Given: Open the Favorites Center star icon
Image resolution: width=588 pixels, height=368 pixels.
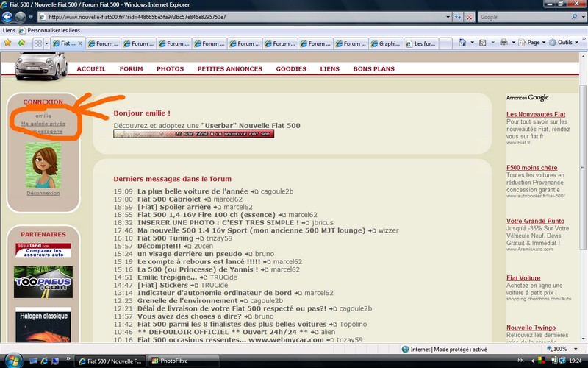Looking at the screenshot, I should 7,43.
